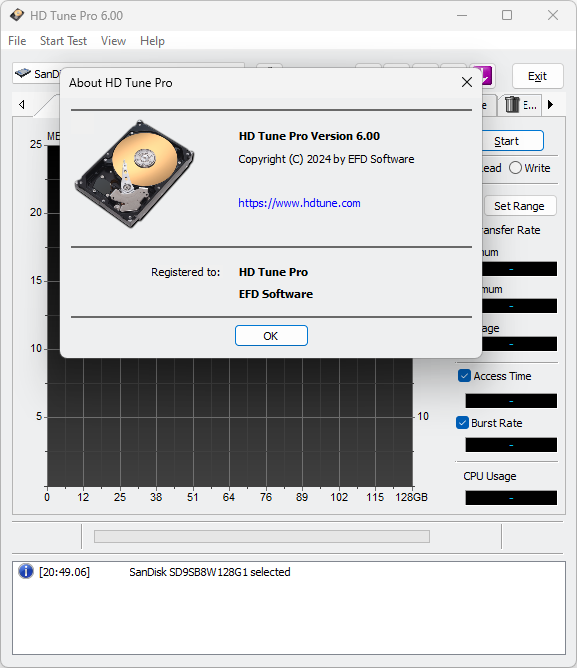This screenshot has height=668, width=577.
Task: Open the hdtune.com website link
Action: click(x=299, y=203)
